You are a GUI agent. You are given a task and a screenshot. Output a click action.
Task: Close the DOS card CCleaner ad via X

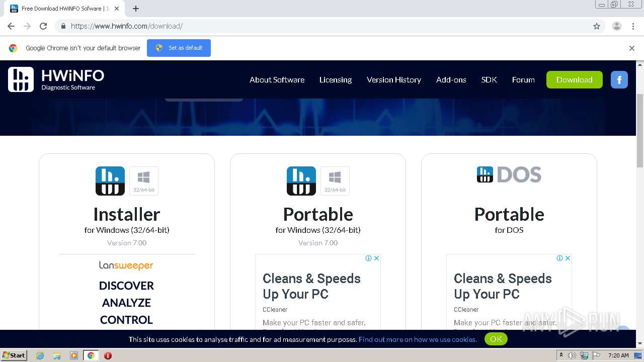point(568,258)
